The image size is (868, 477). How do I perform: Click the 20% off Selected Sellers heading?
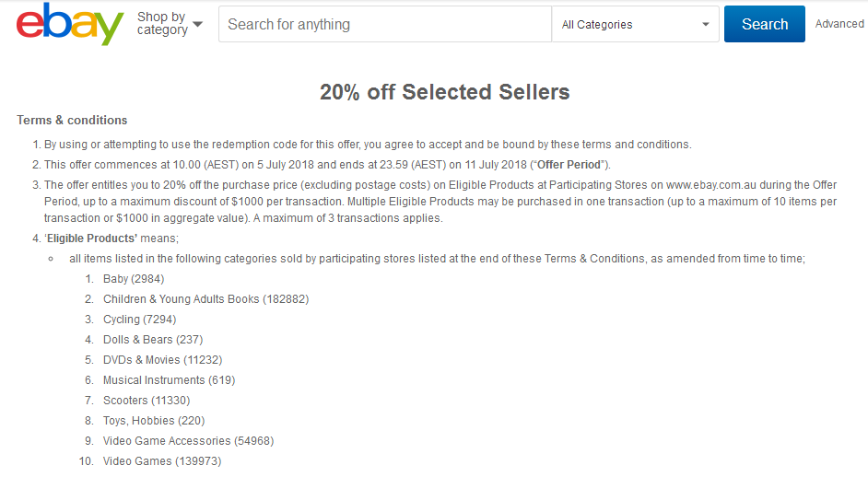[444, 92]
